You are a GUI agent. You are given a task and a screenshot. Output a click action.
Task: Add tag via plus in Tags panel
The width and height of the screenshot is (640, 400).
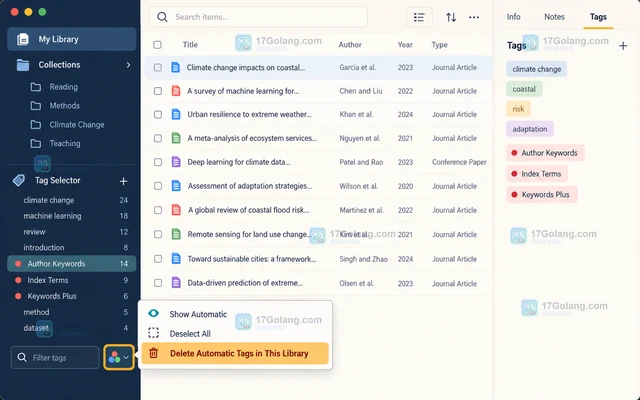pos(623,46)
